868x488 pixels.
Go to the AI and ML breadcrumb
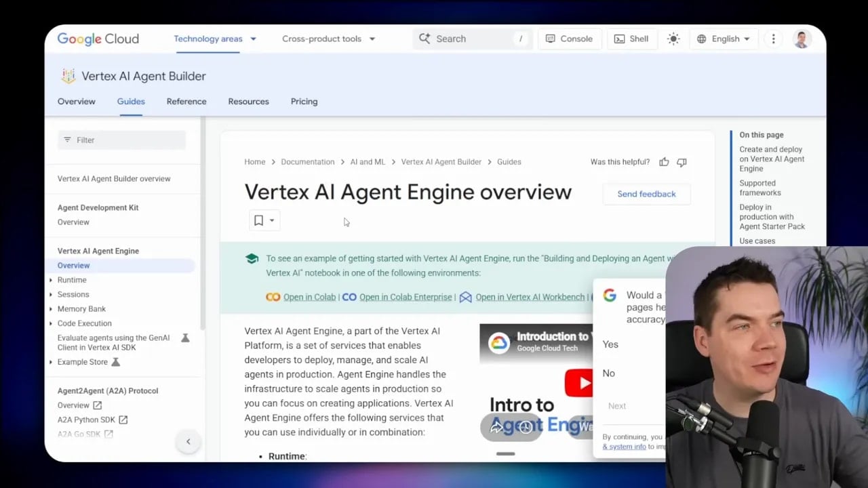[x=368, y=162]
